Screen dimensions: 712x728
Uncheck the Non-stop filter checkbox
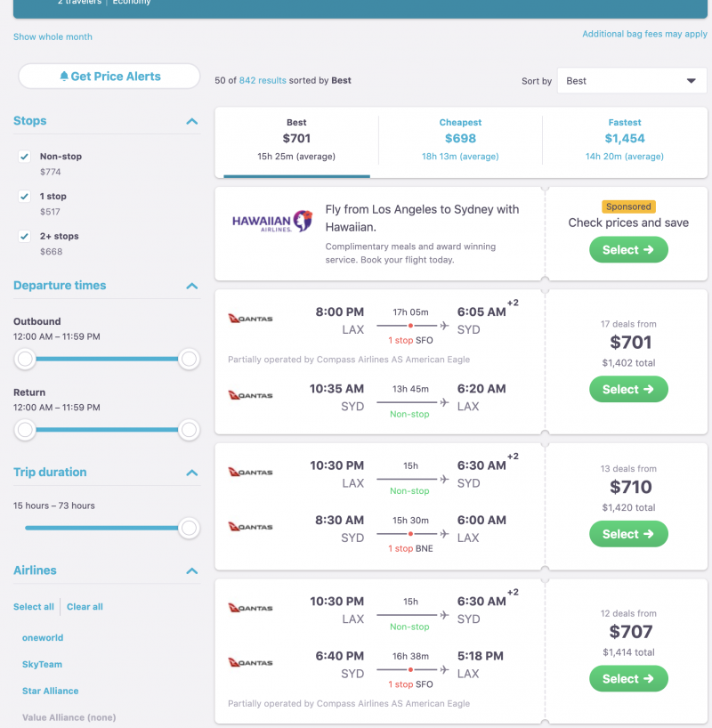click(x=25, y=157)
